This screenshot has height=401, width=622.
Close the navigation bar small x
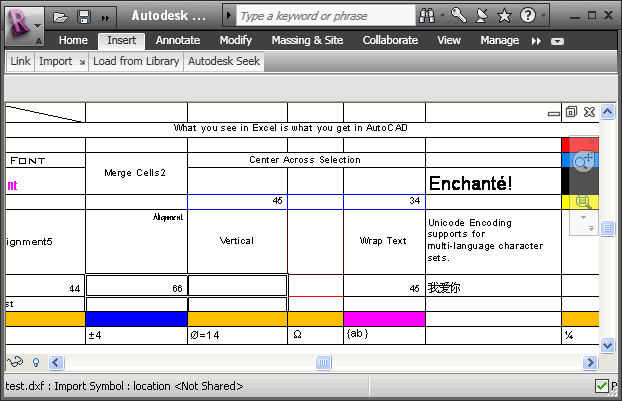coord(591,141)
